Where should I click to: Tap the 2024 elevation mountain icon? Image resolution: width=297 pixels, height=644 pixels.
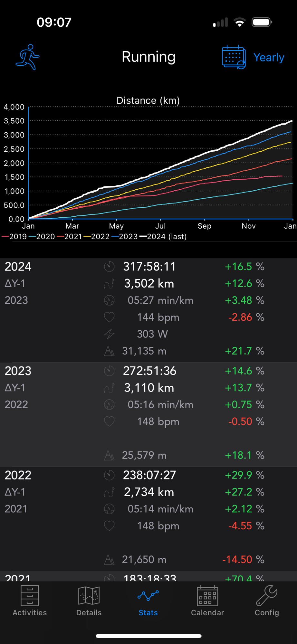(109, 351)
